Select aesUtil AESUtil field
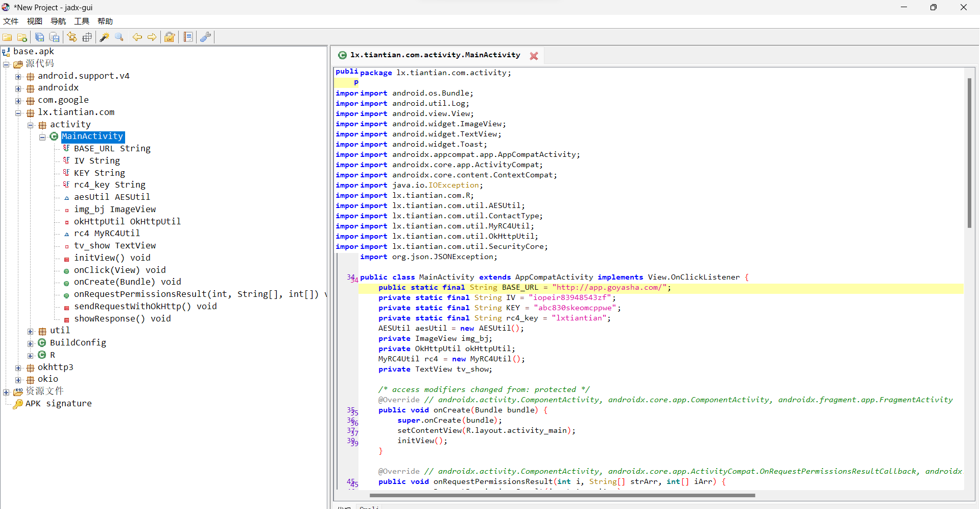The height and width of the screenshot is (509, 980). (x=112, y=197)
